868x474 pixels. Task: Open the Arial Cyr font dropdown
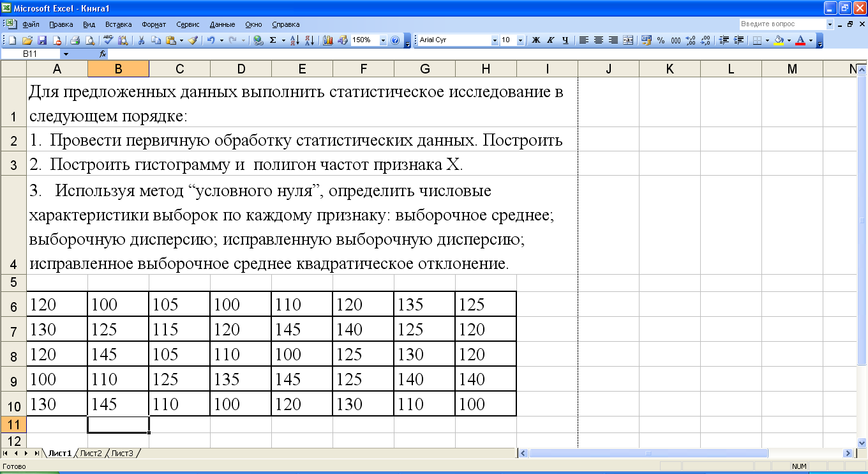pos(495,40)
